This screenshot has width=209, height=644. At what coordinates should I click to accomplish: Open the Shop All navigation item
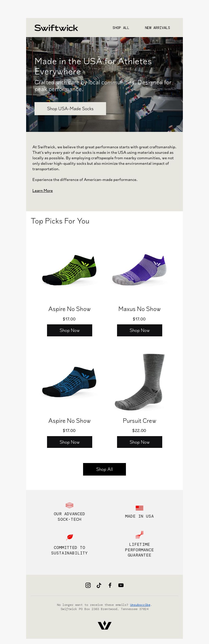click(x=121, y=28)
